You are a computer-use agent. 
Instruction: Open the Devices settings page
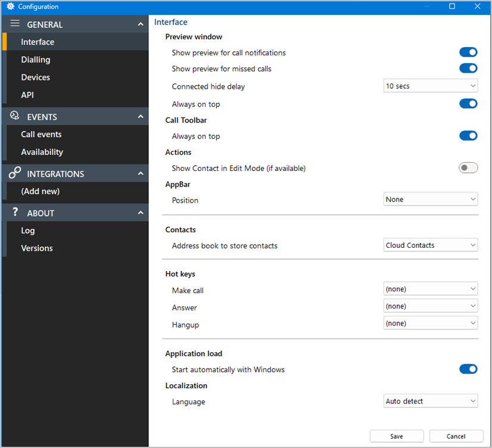75,77
